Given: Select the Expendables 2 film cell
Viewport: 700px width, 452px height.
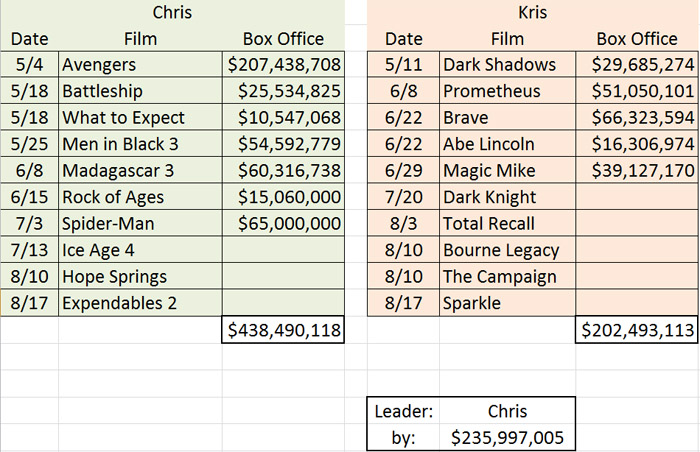Looking at the screenshot, I should click(140, 303).
